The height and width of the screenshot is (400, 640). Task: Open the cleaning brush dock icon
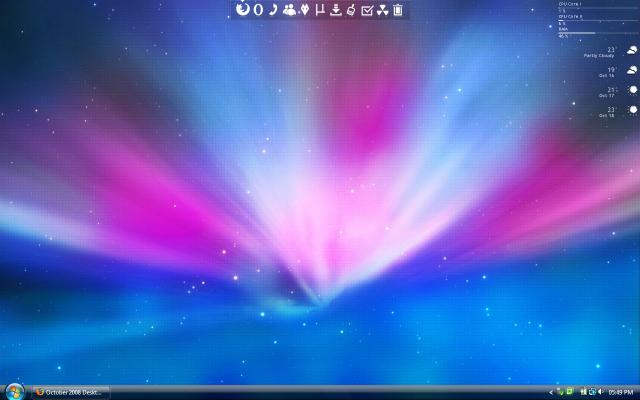click(x=351, y=10)
